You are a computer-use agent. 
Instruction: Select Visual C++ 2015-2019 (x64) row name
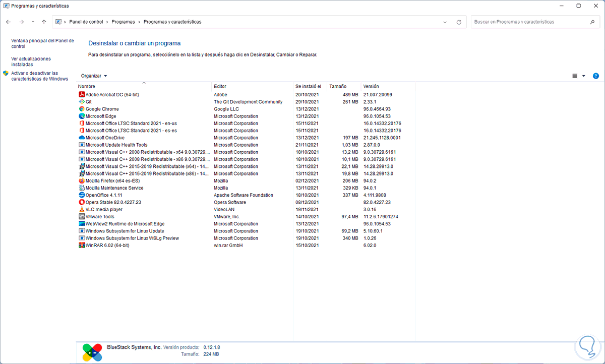(x=147, y=166)
